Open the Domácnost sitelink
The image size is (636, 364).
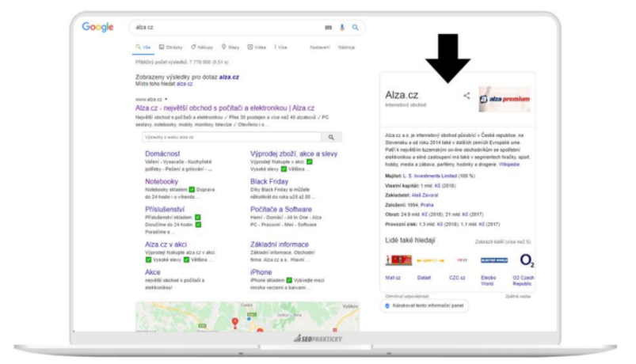(162, 154)
